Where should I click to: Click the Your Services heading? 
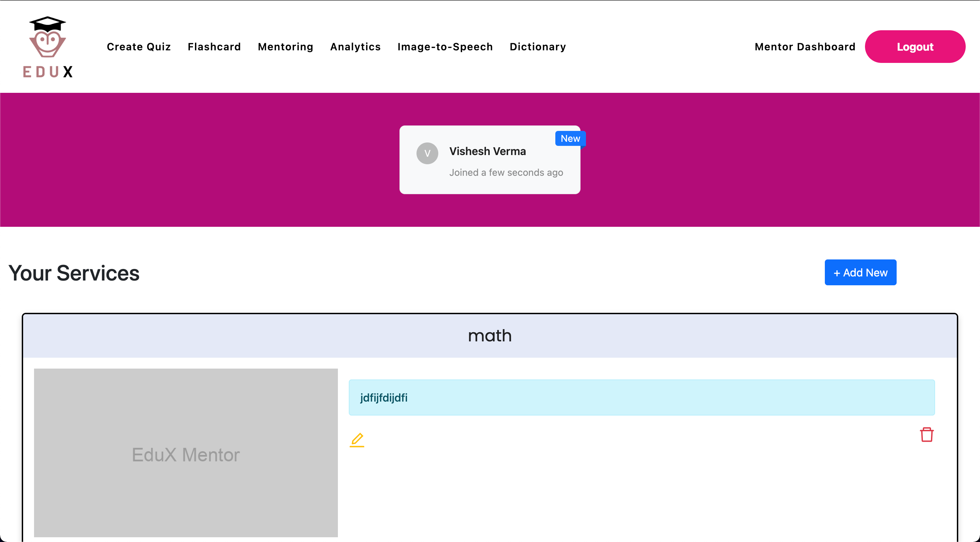(74, 273)
